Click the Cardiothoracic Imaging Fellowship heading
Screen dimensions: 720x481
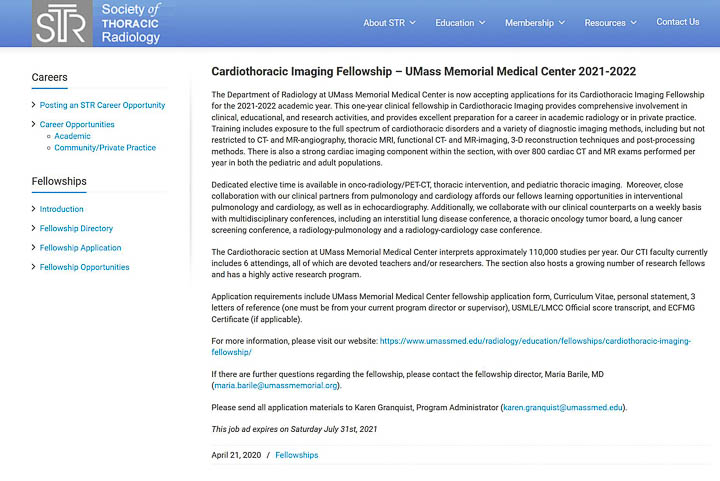point(423,72)
